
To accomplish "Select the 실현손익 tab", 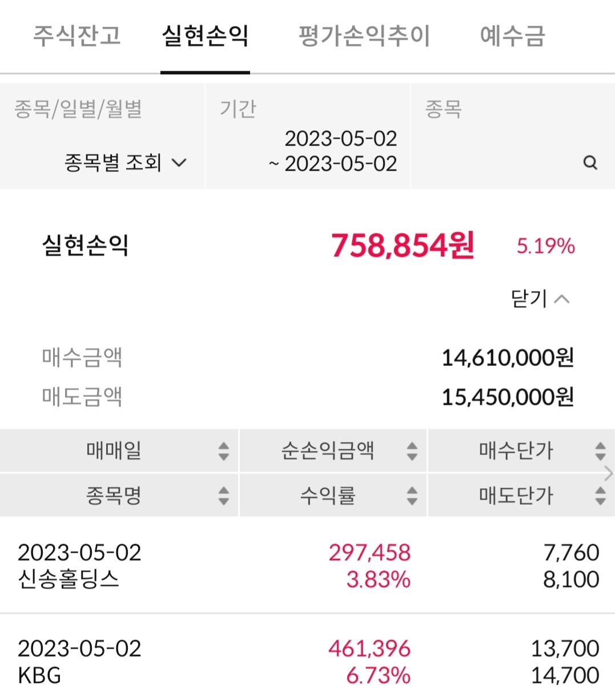I will coord(205,35).
